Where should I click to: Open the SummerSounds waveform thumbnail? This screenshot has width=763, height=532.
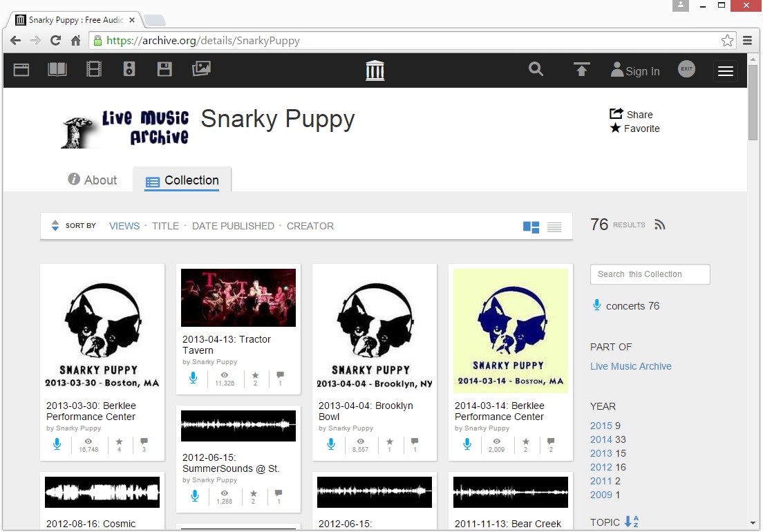(238, 426)
